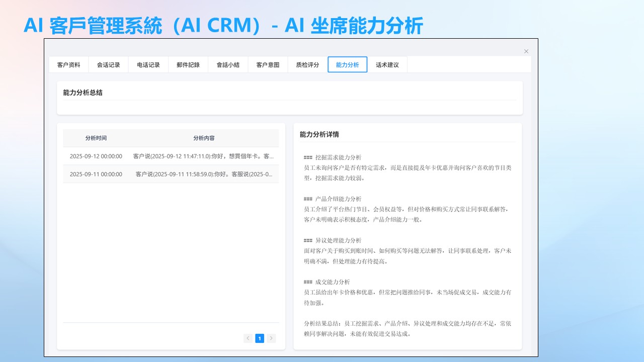Open the 客户资料 tab
This screenshot has height=362, width=644.
(68, 65)
